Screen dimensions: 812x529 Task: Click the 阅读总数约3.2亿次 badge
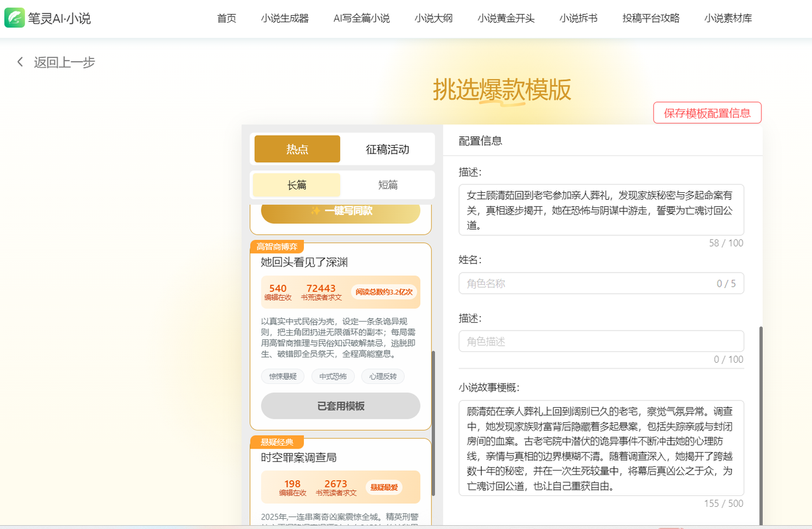pos(384,292)
